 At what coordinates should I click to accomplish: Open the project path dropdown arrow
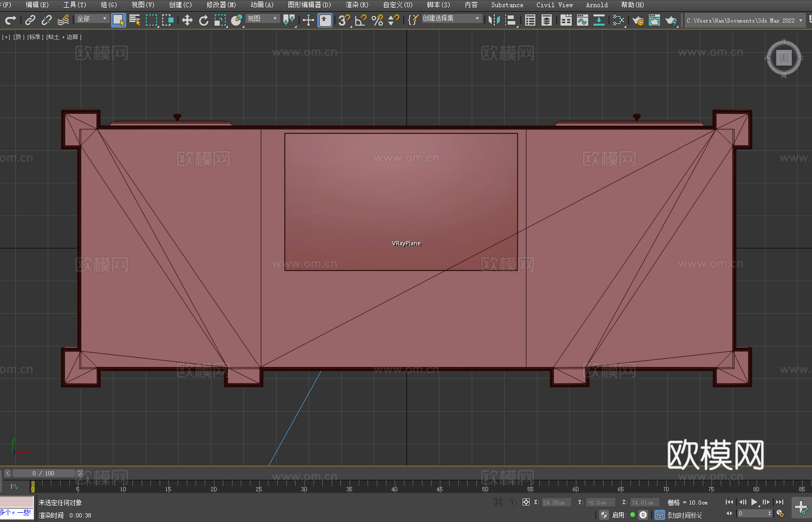tap(800, 21)
